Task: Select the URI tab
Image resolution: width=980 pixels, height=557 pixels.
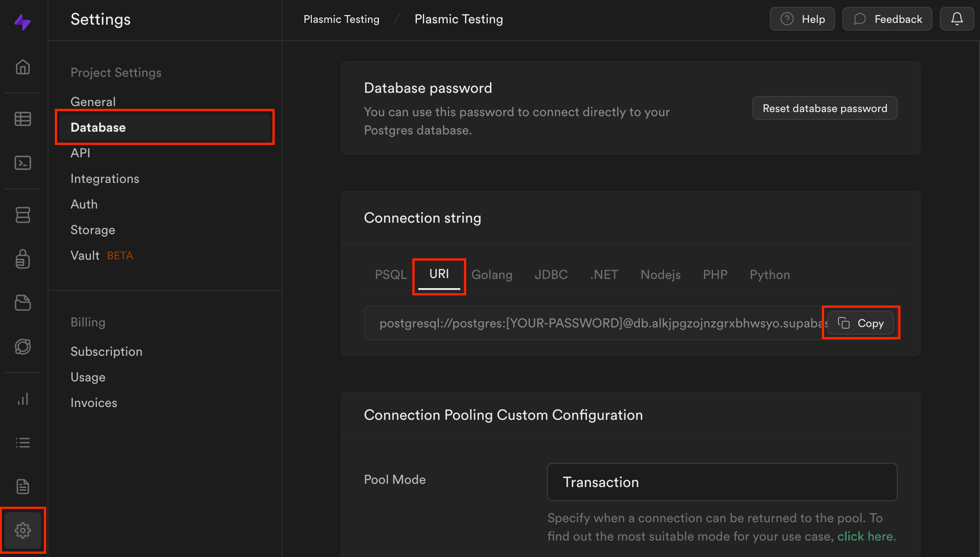Action: coord(439,273)
